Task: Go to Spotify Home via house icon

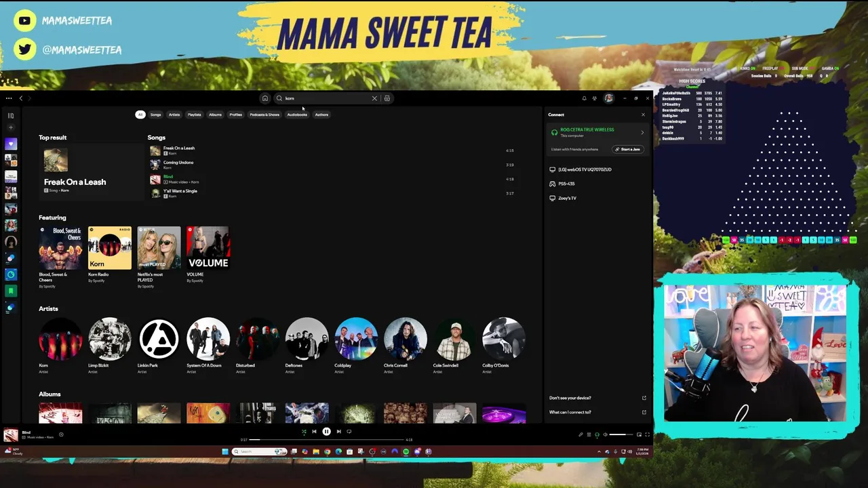Action: tap(265, 98)
